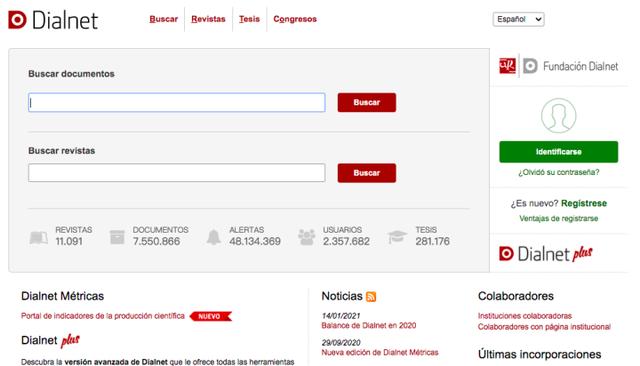Image resolution: width=640 pixels, height=366 pixels.
Task: Click the Dialnet logo in the header
Action: [x=53, y=20]
